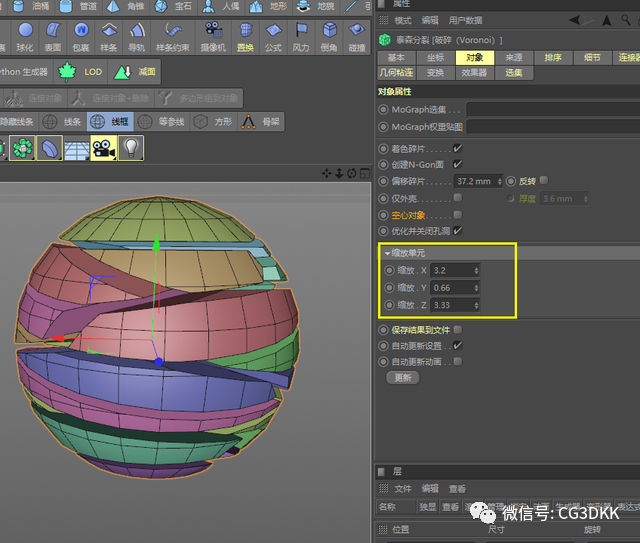Apply the 样条约束 (Spline Wrap) deformer

pyautogui.click(x=173, y=37)
